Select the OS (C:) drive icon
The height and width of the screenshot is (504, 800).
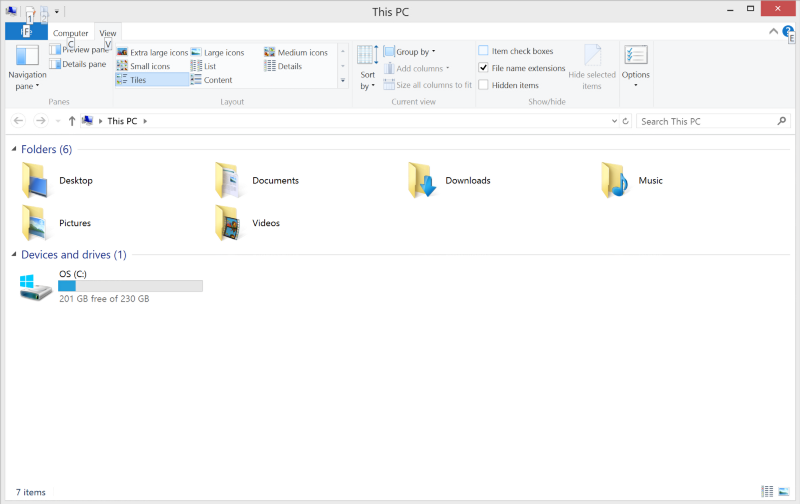(x=37, y=287)
